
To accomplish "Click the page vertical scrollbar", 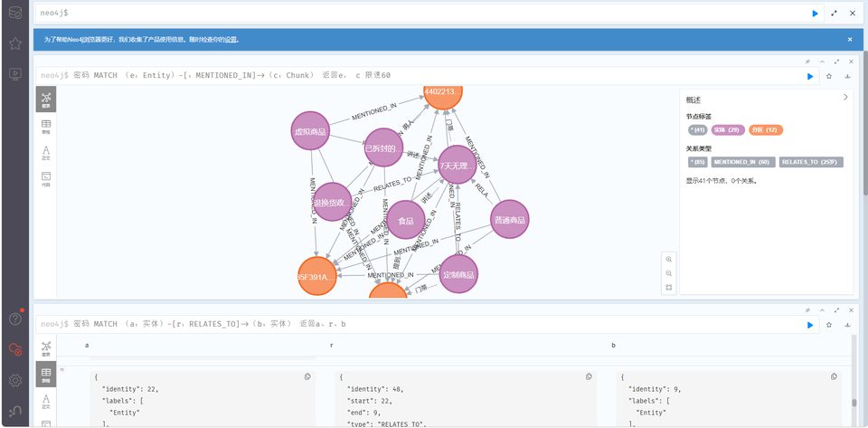I will (x=864, y=125).
